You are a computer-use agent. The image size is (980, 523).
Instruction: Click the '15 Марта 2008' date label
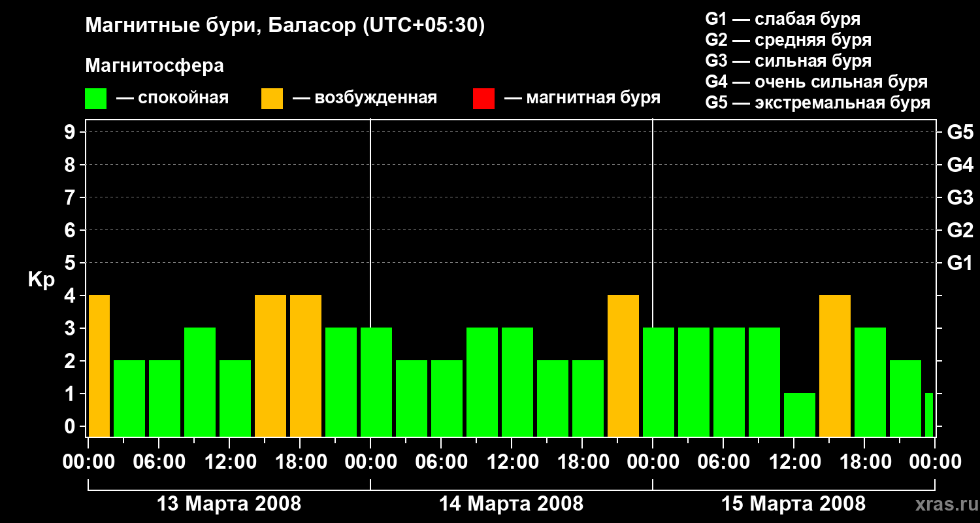(x=793, y=504)
